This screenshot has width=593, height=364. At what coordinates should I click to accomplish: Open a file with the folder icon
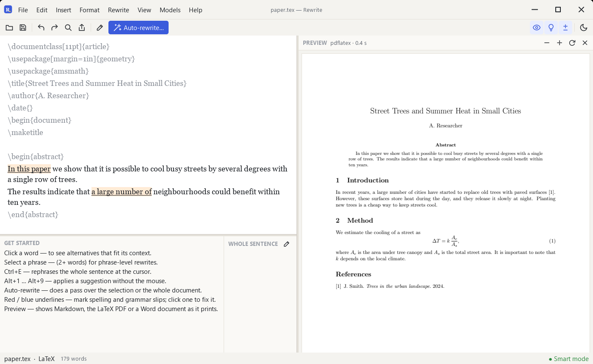coord(9,28)
